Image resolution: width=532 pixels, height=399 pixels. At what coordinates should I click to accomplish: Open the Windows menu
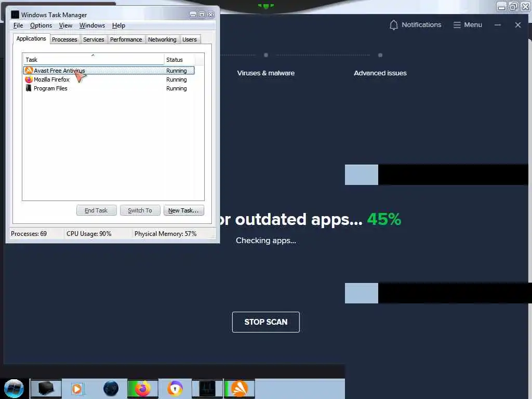click(92, 25)
